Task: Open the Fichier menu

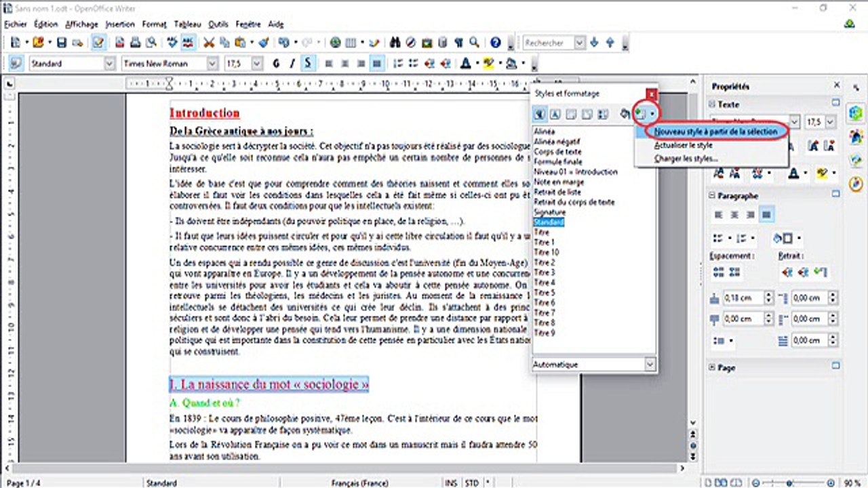Action: pyautogui.click(x=16, y=24)
